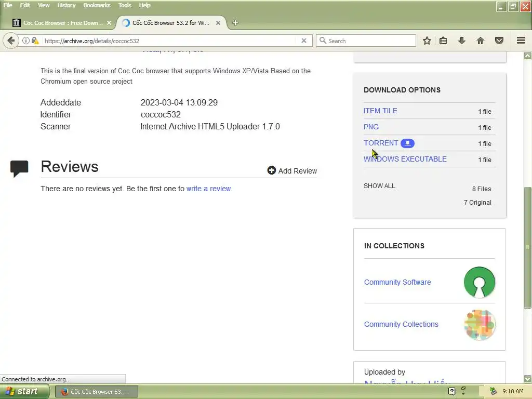Screen dimensions: 532x399
Task: Click SHOW ALL files link
Action: tap(379, 186)
